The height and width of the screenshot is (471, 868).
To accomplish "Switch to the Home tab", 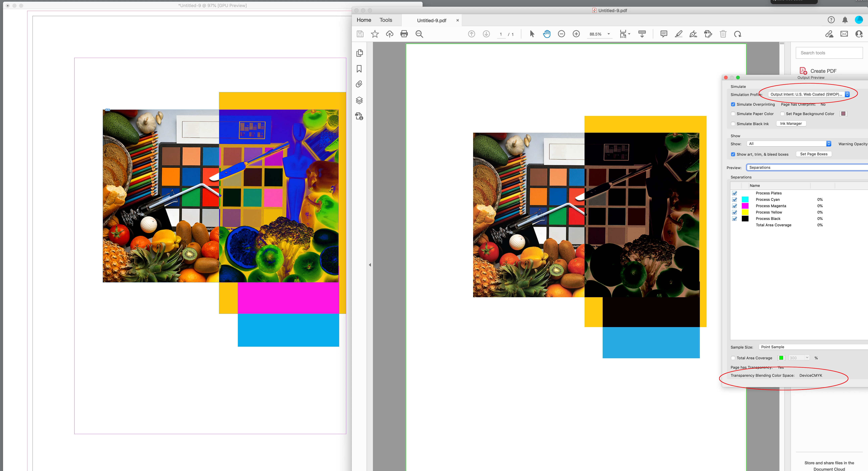I will [x=364, y=20].
